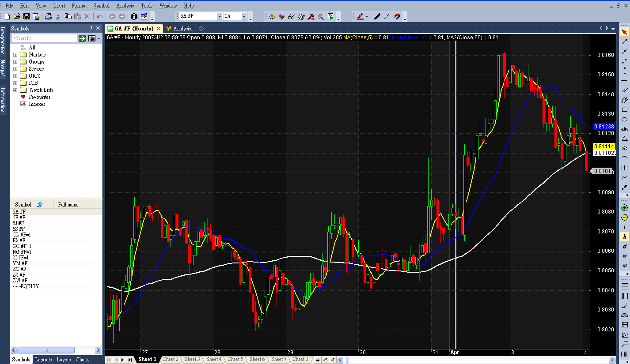Screen dimensions: 630x364
Task: Switch chart to daily 'd' interval
Action: tap(624, 247)
